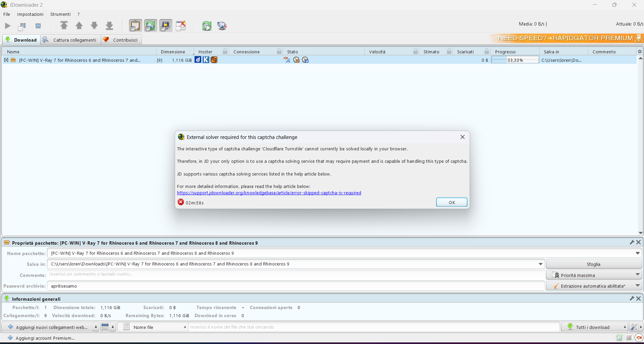
Task: Toggle premium accounts usage
Action: coord(166,26)
